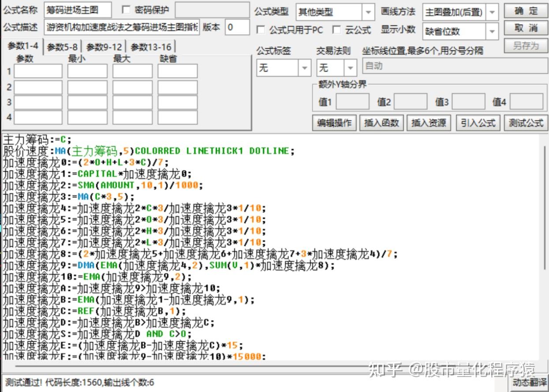This screenshot has height=392, width=549.
Task: Click the 值2 Y-axis boundary field
Action: 410,102
